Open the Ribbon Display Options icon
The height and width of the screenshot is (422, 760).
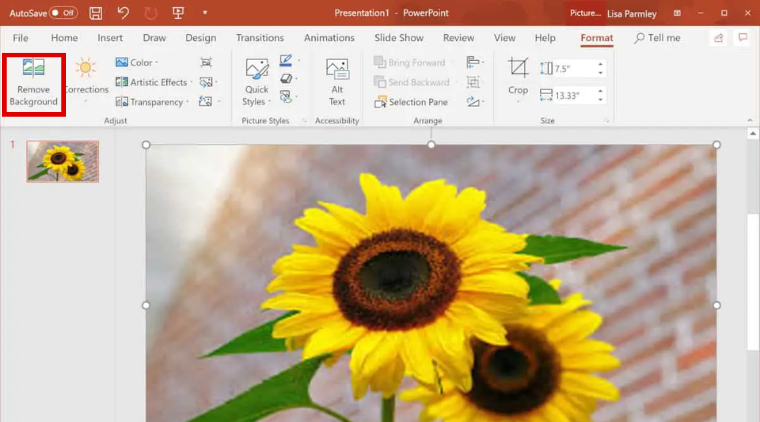[x=677, y=13]
